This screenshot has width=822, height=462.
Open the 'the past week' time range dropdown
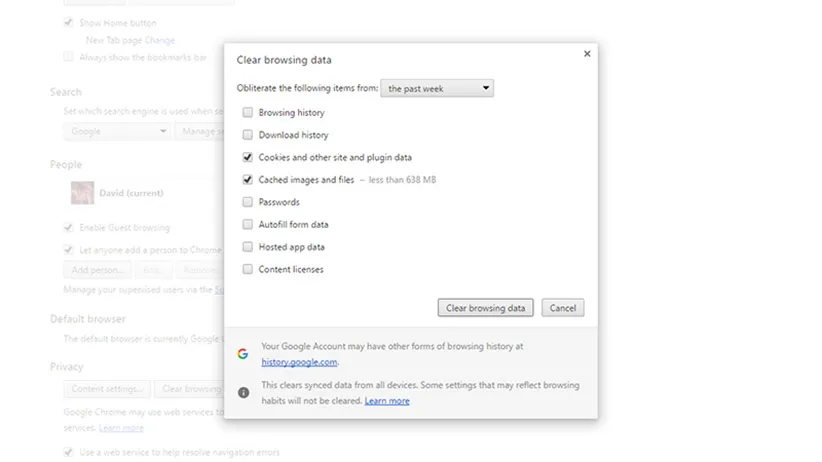pos(438,89)
